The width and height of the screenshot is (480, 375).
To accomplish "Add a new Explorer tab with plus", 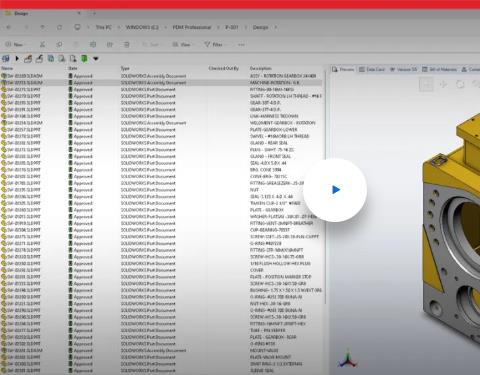I will pos(94,14).
